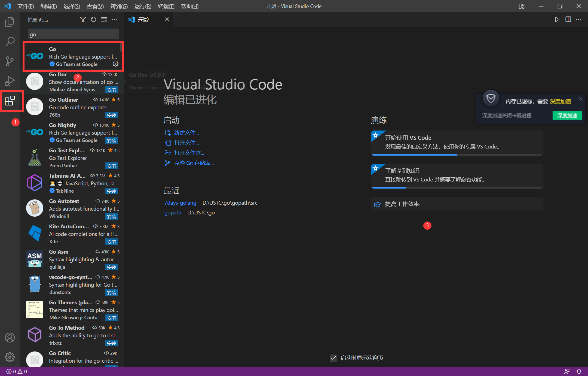588x376 pixels.
Task: Open the 编辑(E) menu
Action: tap(49, 6)
